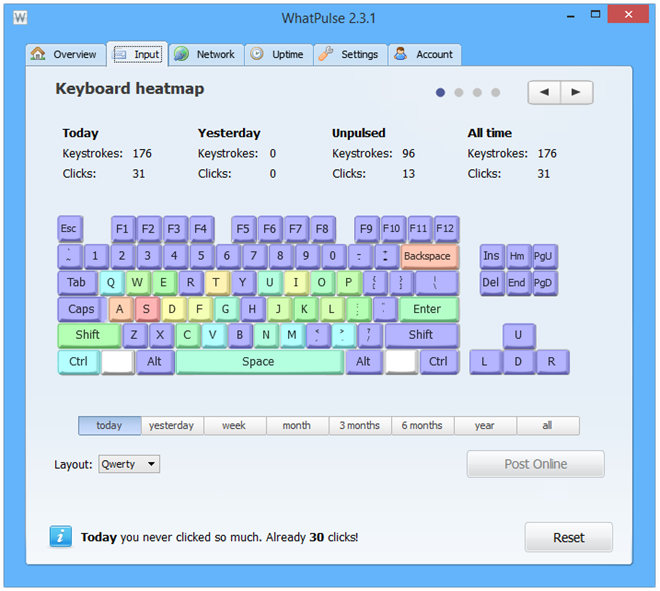Viewport: 660px width, 591px height.
Task: Select the today time range
Action: pos(109,426)
